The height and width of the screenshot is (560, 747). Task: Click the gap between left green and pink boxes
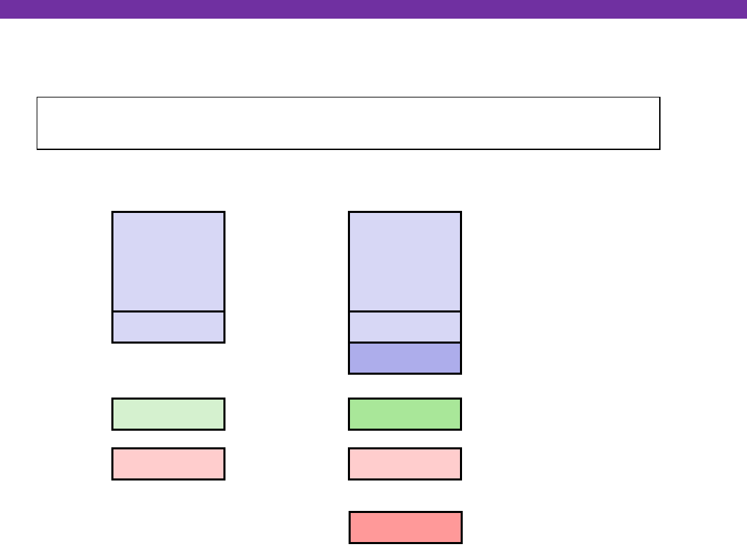168,439
